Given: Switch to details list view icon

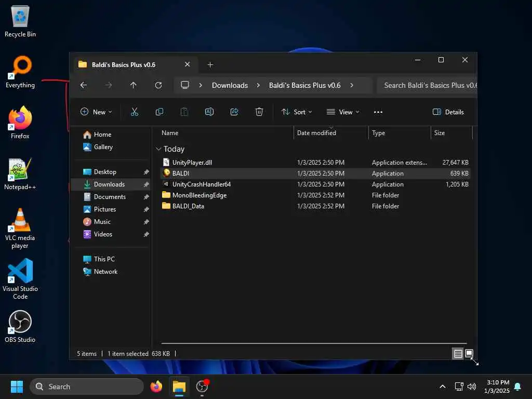Looking at the screenshot, I should click(x=458, y=354).
